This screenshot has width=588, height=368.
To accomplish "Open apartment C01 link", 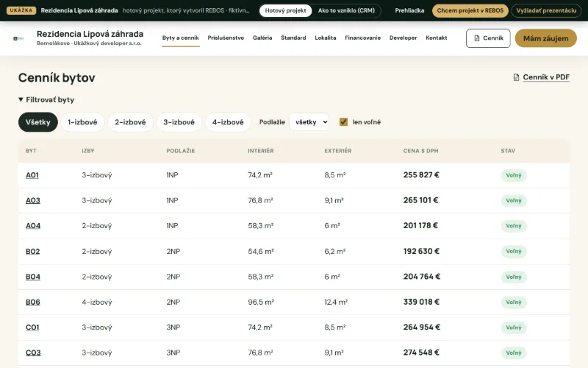I will tap(32, 328).
